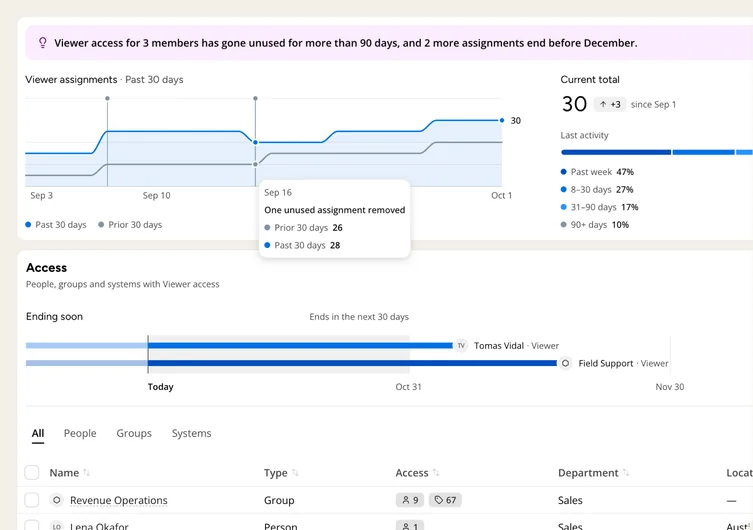Switch to the Groups tab
Image resolution: width=753 pixels, height=530 pixels.
click(134, 433)
